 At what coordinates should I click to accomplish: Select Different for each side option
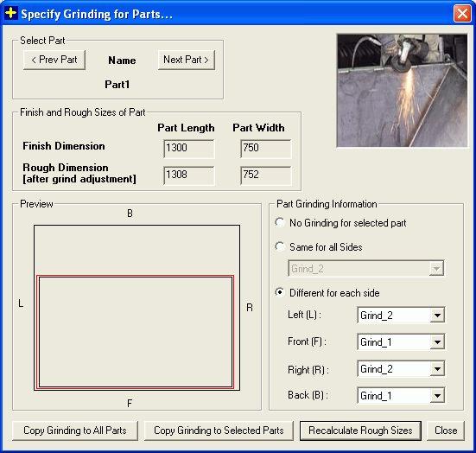point(327,292)
